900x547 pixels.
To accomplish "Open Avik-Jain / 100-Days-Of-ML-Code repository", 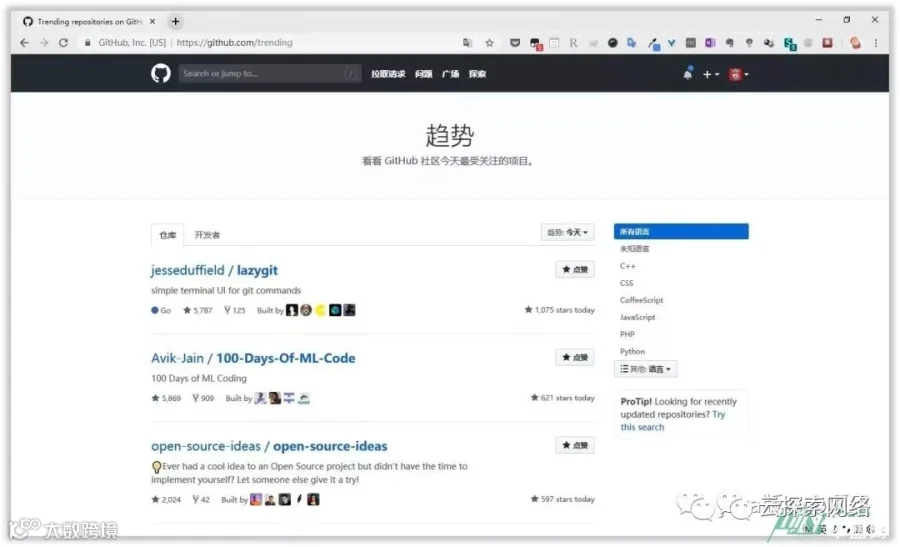I will coord(253,358).
